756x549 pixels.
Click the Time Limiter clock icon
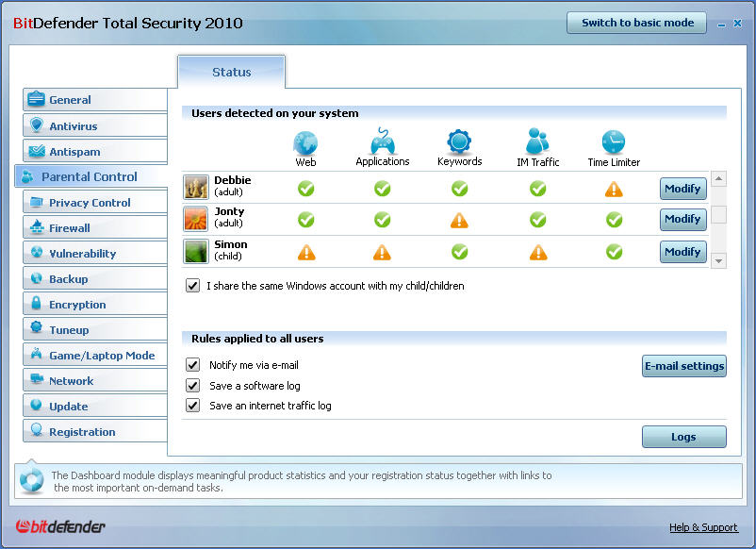pos(614,141)
